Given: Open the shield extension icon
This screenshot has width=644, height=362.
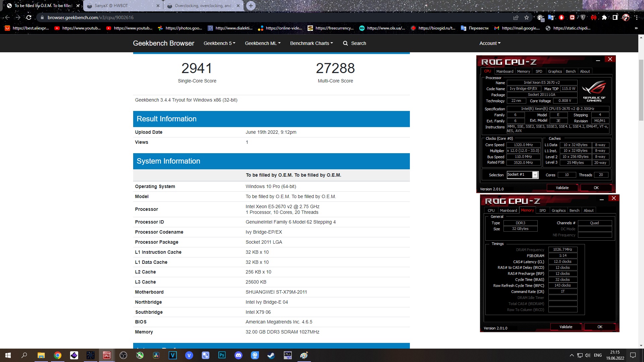Looking at the screenshot, I should click(x=583, y=17).
